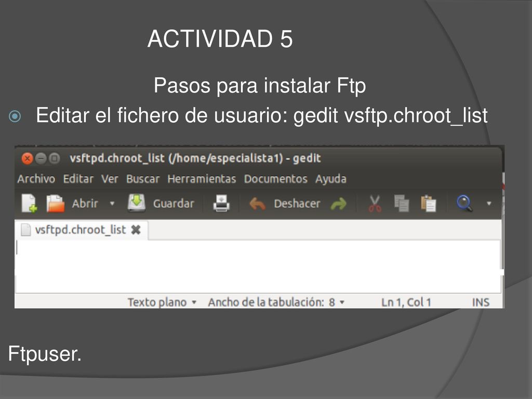
Task: Maximize the gedit window
Action: [54, 158]
